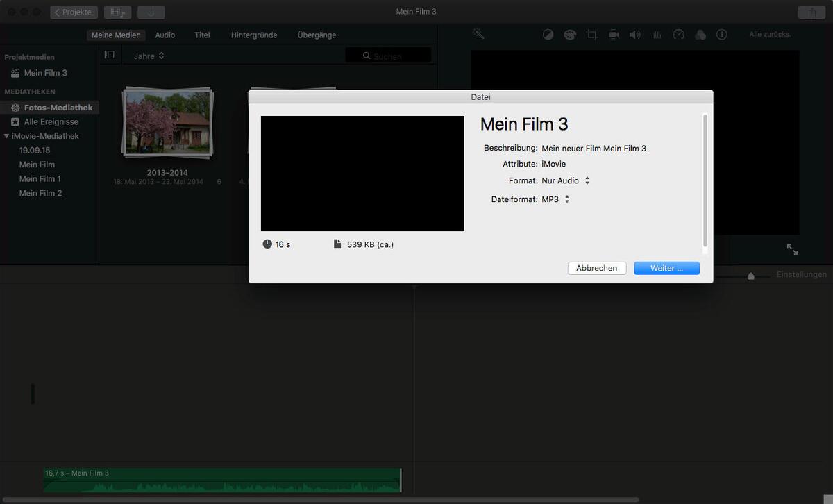Switch to the Audio tab
This screenshot has width=833, height=504.
pyautogui.click(x=165, y=35)
